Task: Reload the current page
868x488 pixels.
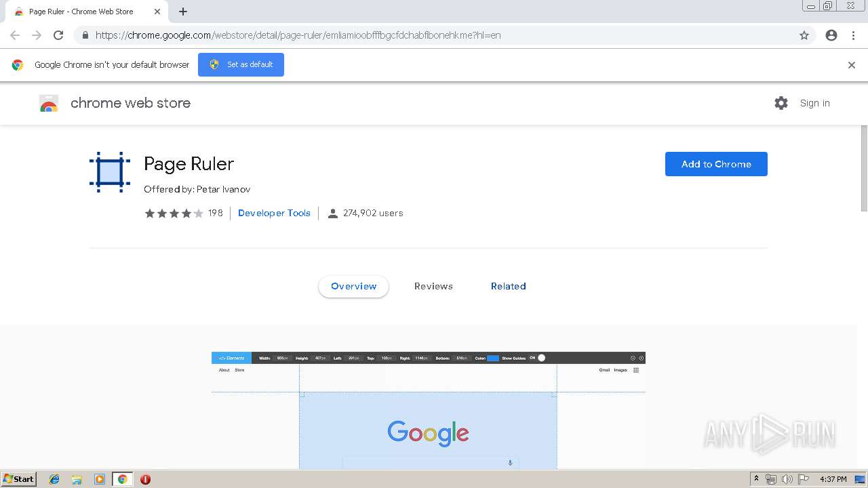Action: pos(58,35)
